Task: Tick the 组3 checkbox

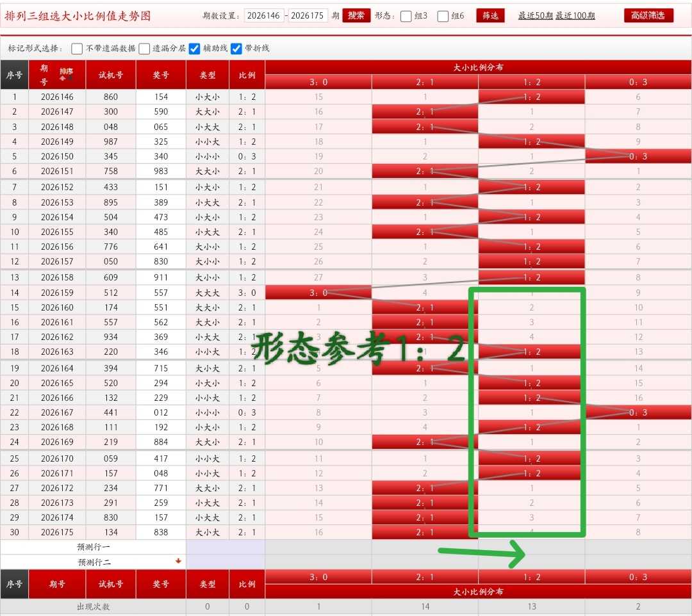Action: pyautogui.click(x=406, y=16)
